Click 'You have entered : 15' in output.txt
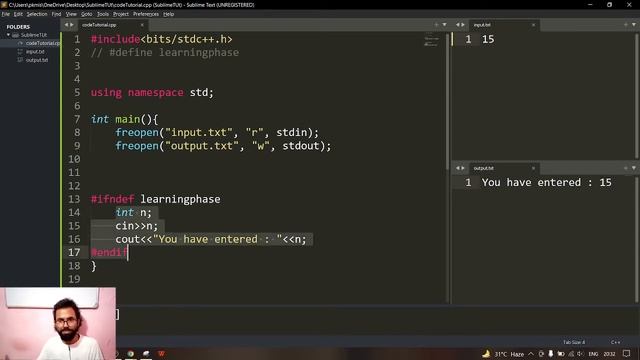Screen dimensions: 640x360 point(547,182)
